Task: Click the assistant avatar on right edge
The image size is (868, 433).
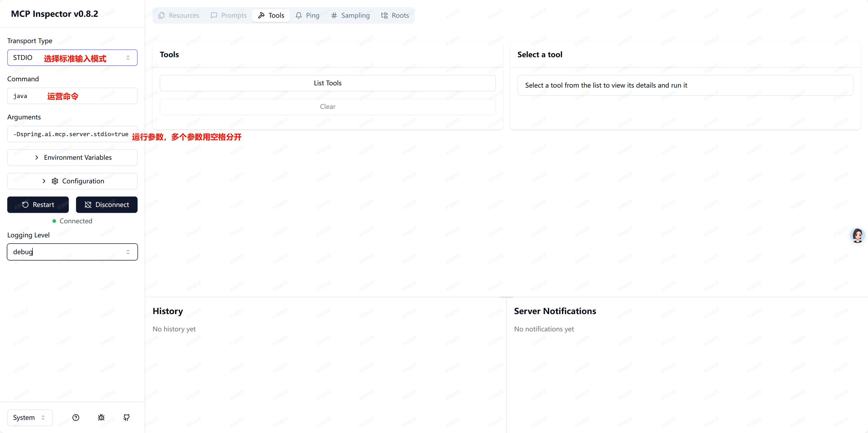Action: tap(857, 235)
